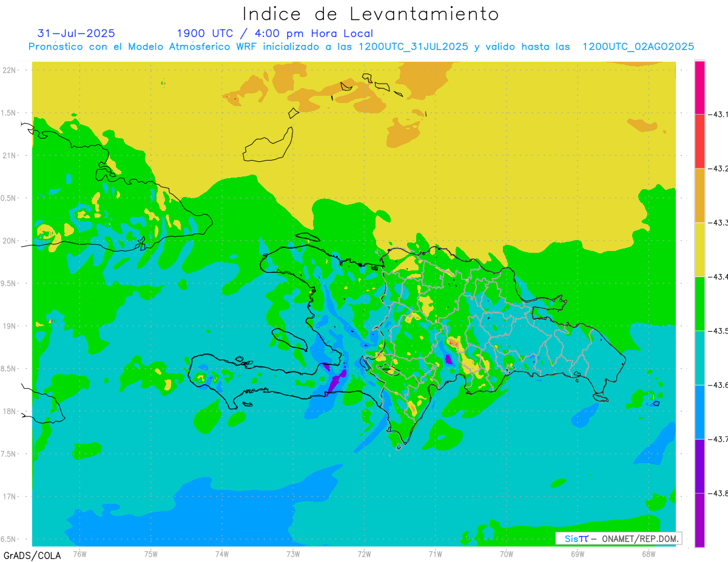
Task: Select the "1200UTC_02AGO2025" validity timestamp
Action: click(x=638, y=47)
